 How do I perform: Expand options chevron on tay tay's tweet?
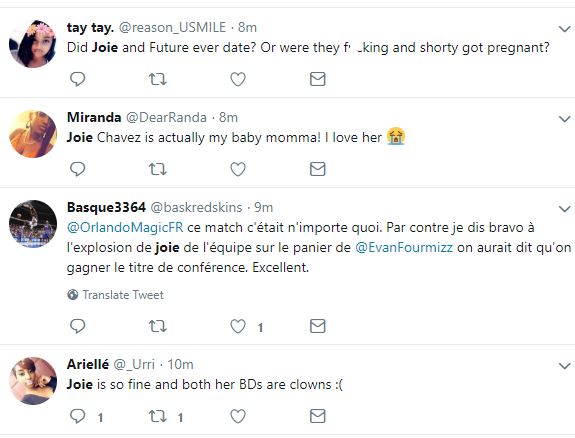(x=564, y=29)
